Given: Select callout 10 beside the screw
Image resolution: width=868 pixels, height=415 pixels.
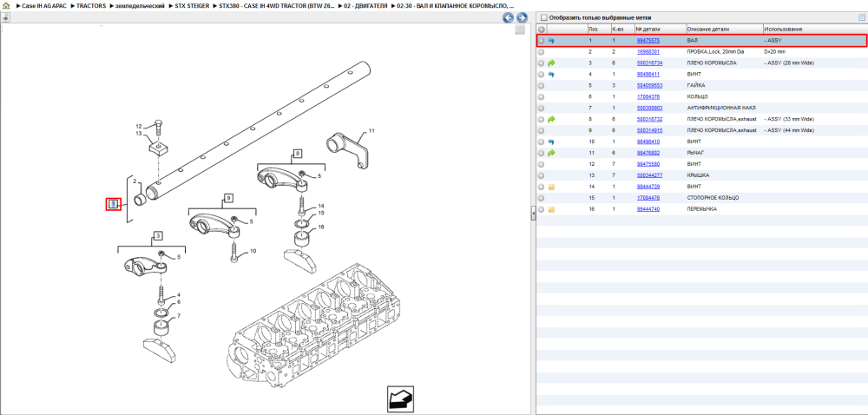Looking at the screenshot, I should tap(253, 251).
